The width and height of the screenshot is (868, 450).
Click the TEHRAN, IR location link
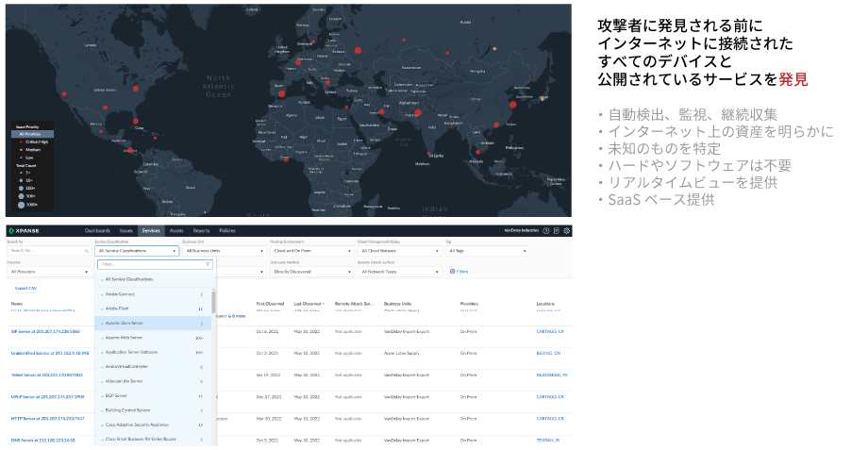547,441
